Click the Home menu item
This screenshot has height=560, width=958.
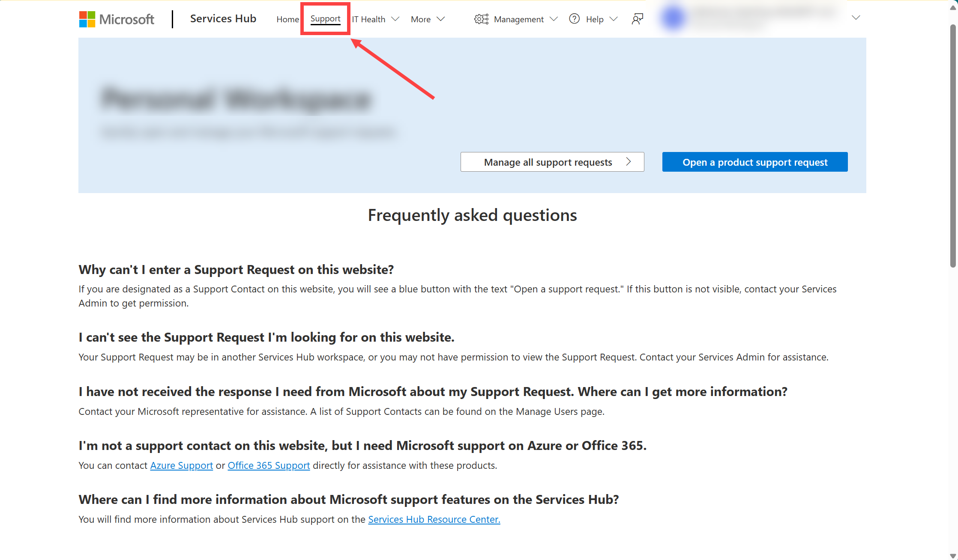click(x=287, y=19)
